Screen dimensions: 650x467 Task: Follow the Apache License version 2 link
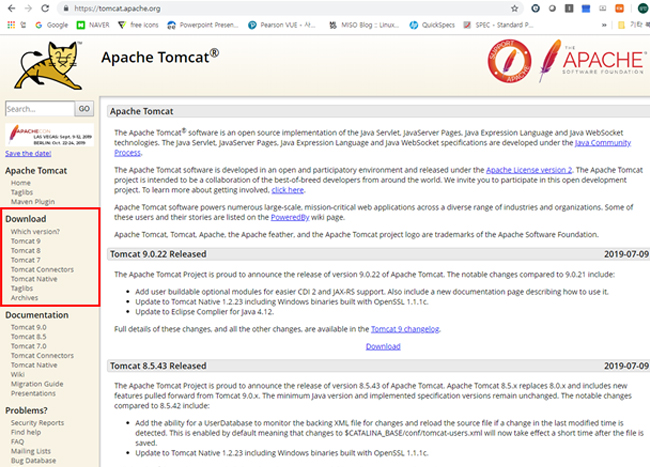coord(529,170)
